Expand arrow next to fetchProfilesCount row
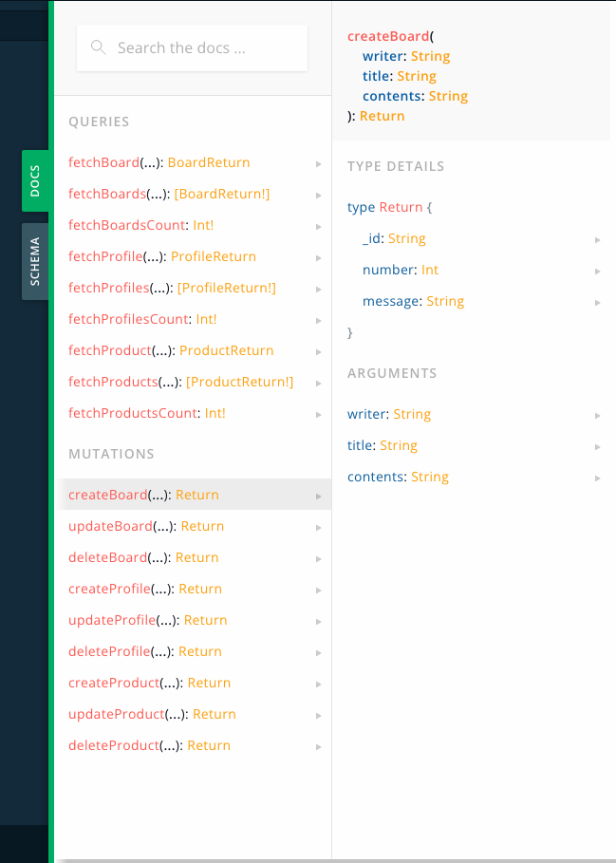This screenshot has height=863, width=616. (319, 321)
